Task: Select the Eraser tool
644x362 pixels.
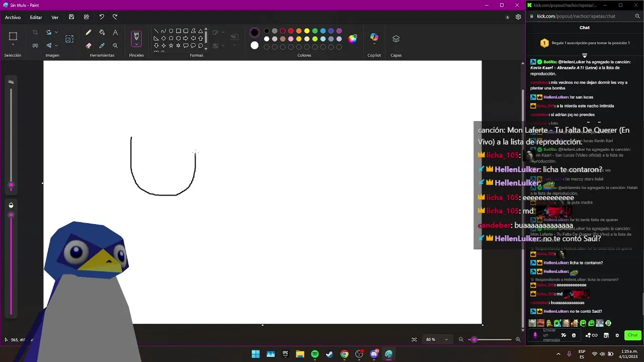Action: (x=89, y=45)
